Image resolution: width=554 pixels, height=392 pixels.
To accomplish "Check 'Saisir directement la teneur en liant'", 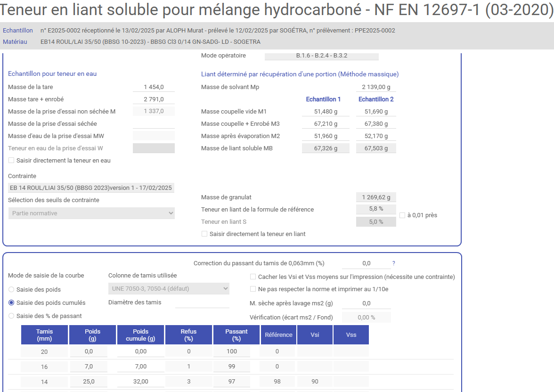I will click(x=204, y=234).
